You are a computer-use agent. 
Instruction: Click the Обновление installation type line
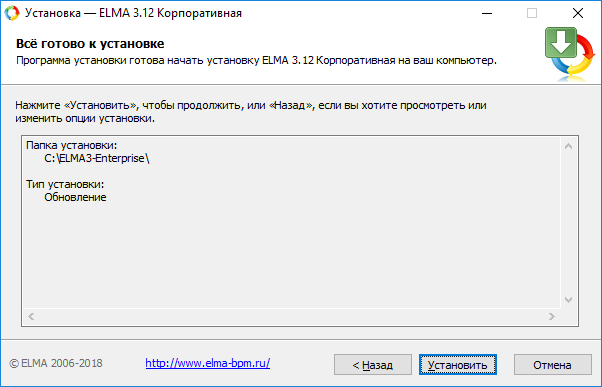tap(75, 197)
